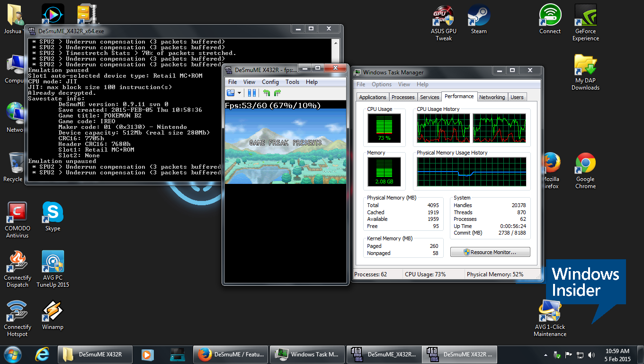Click the rotate right green arrow icon
This screenshot has height=364, width=644.
tap(277, 93)
